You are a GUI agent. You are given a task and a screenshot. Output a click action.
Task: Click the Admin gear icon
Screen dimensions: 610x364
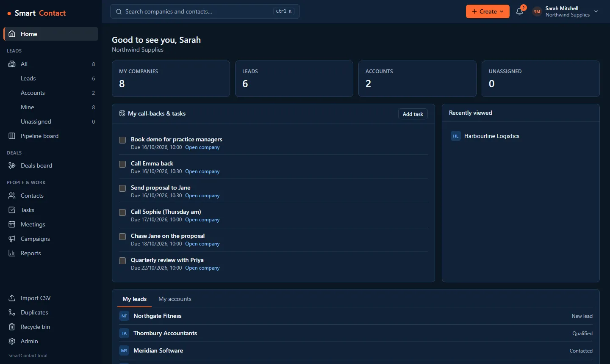[x=12, y=341]
